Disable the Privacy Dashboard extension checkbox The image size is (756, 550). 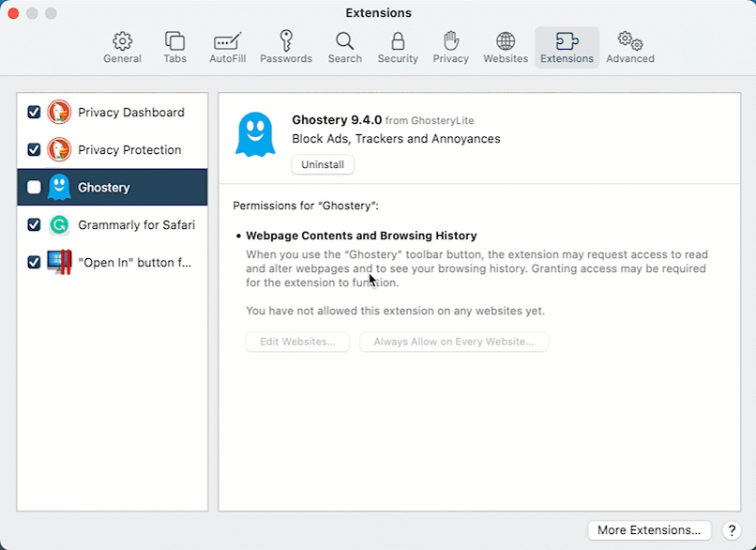pos(34,112)
